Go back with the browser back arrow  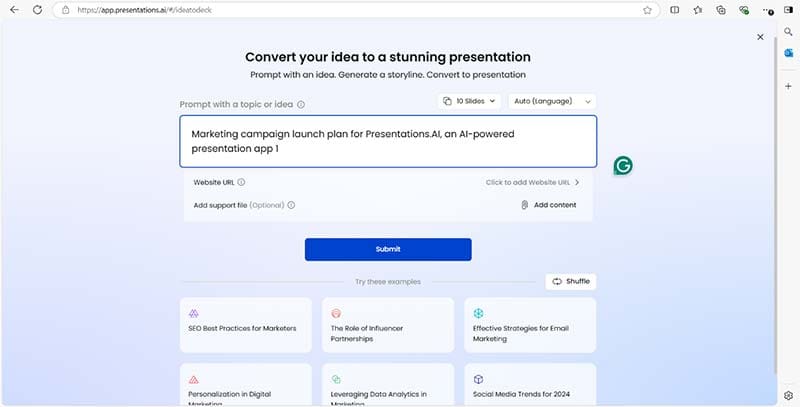point(14,10)
